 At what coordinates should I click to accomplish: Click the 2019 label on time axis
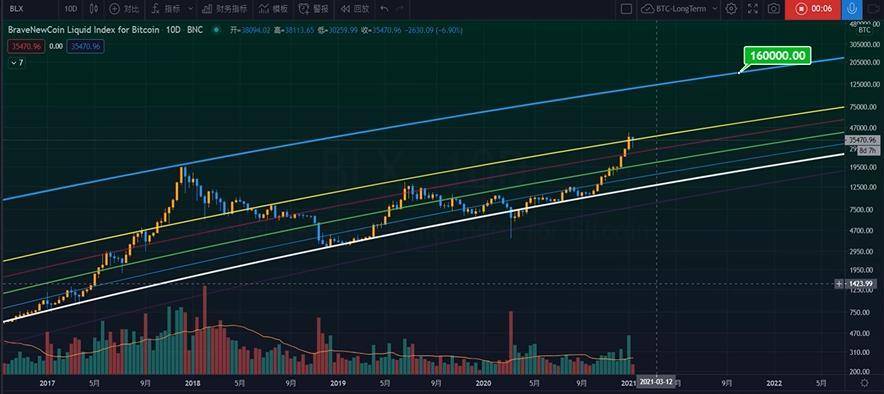coord(337,383)
